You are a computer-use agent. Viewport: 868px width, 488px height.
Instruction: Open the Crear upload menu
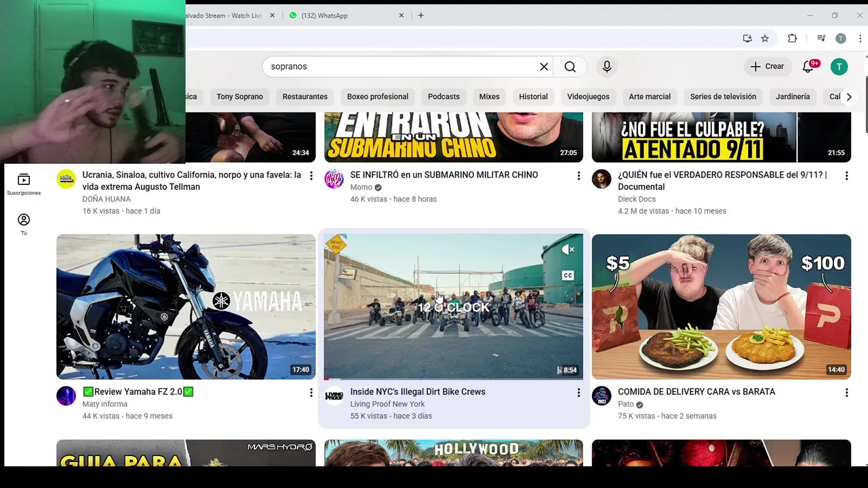767,66
